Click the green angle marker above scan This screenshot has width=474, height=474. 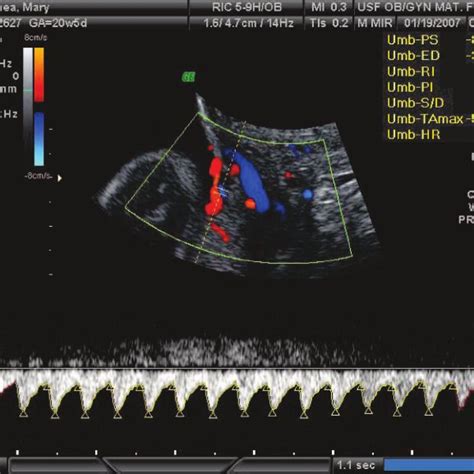[188, 77]
